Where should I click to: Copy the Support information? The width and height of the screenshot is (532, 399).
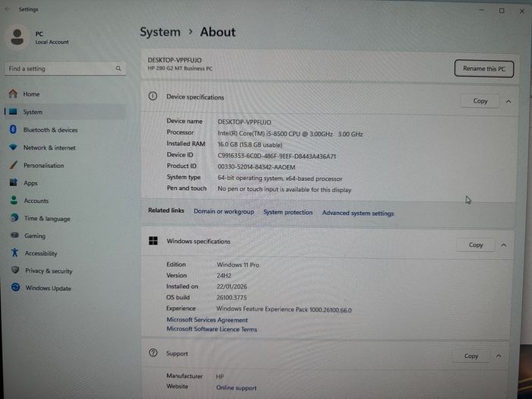pyautogui.click(x=471, y=356)
